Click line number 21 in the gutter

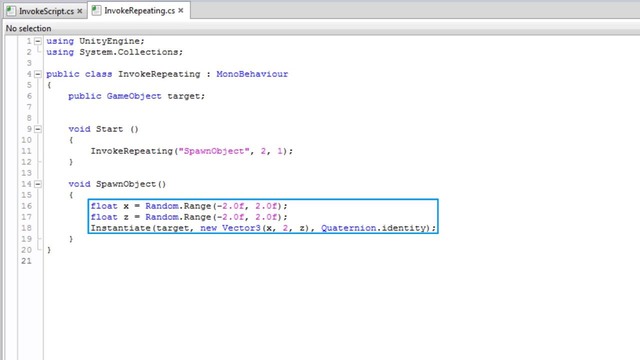click(x=27, y=261)
